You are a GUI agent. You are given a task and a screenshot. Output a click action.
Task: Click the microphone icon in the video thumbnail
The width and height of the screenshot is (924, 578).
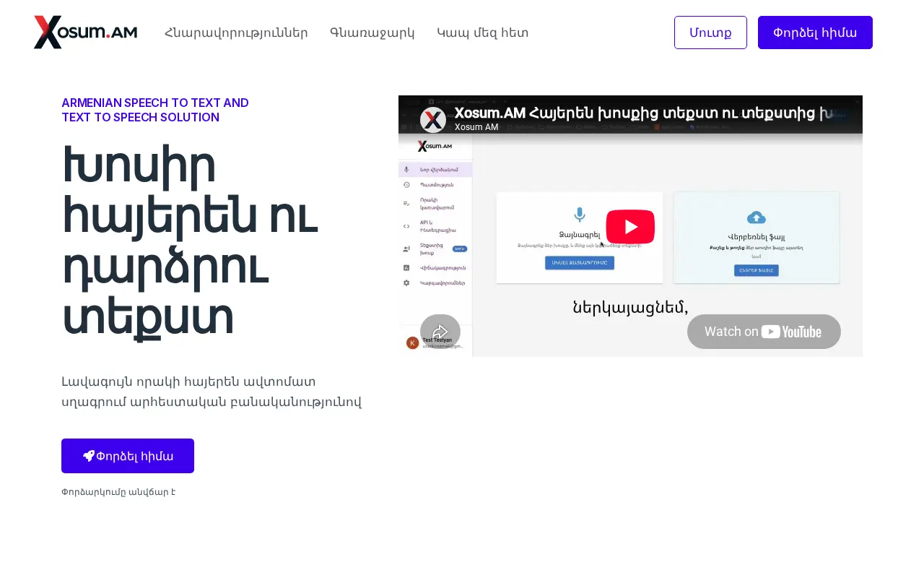click(579, 215)
